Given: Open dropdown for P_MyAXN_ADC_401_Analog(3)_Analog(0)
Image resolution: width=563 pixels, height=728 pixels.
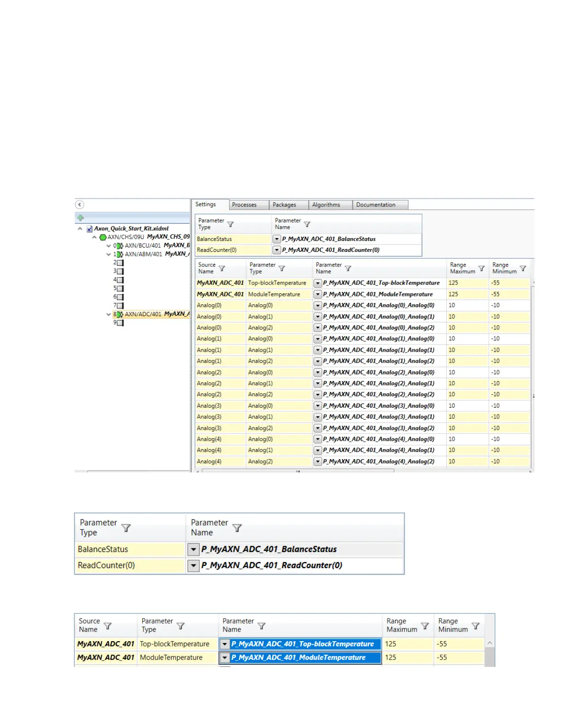Looking at the screenshot, I should point(317,406).
